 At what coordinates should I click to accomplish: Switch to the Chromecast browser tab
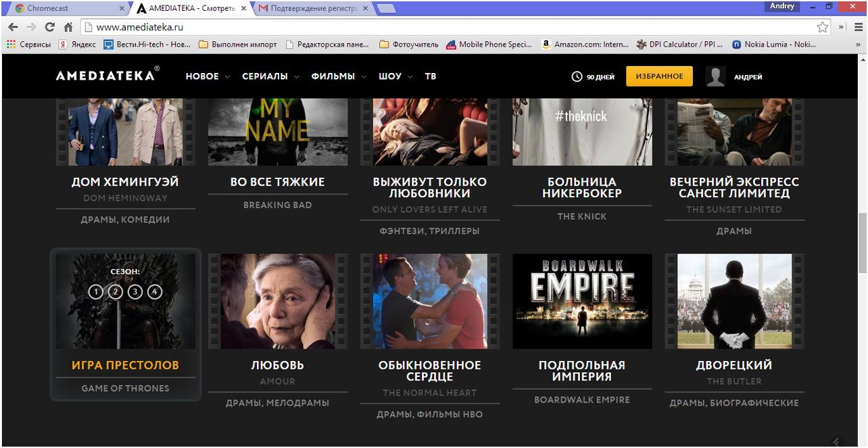[68, 8]
